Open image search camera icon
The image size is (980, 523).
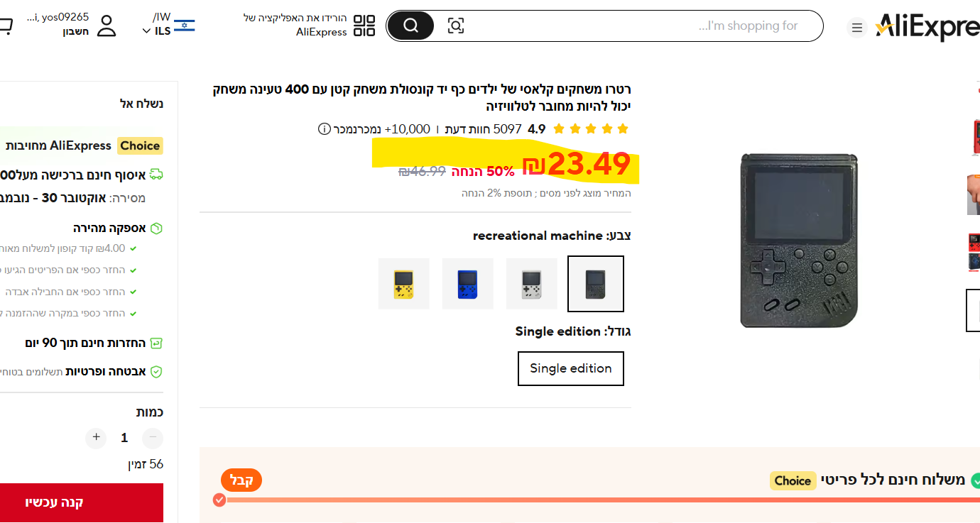[456, 26]
